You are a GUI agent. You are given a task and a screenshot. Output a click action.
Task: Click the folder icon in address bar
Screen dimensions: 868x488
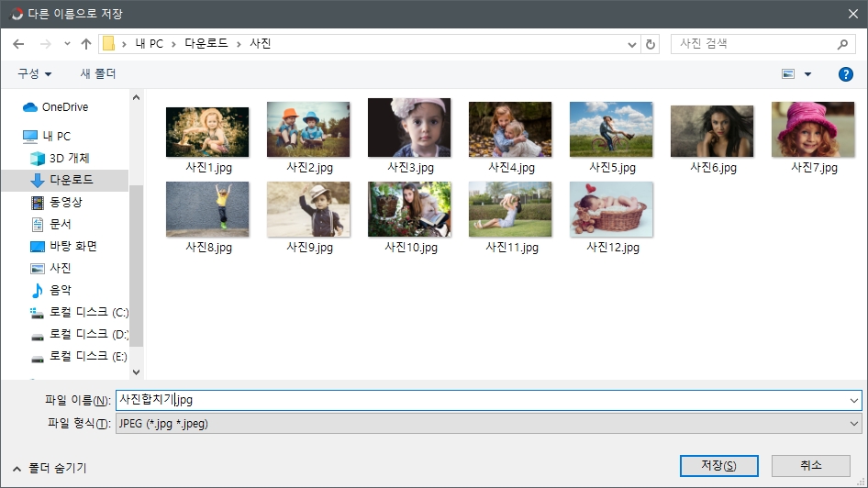108,44
